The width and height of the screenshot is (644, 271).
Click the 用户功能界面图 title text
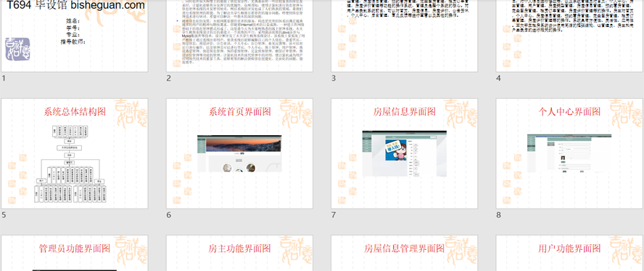coord(569,248)
